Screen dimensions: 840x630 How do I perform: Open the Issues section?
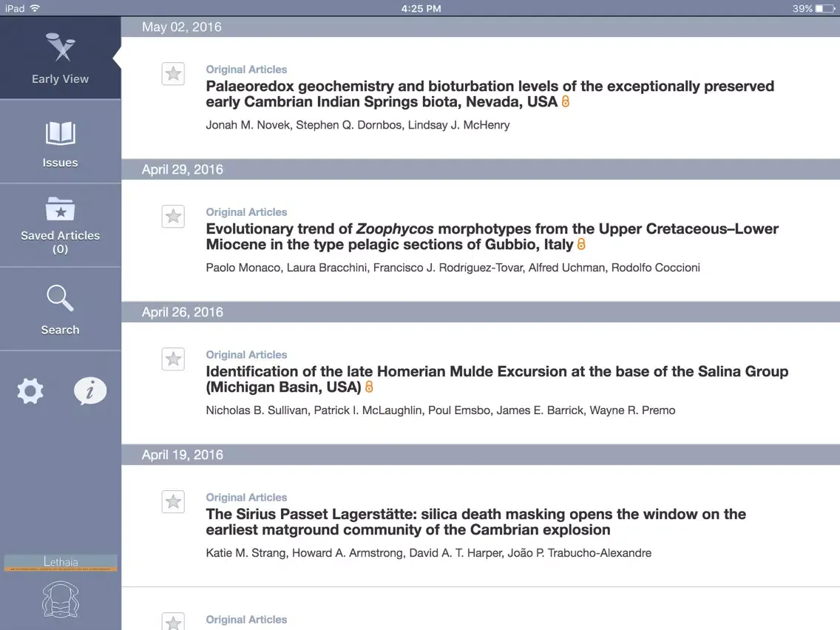pyautogui.click(x=60, y=143)
